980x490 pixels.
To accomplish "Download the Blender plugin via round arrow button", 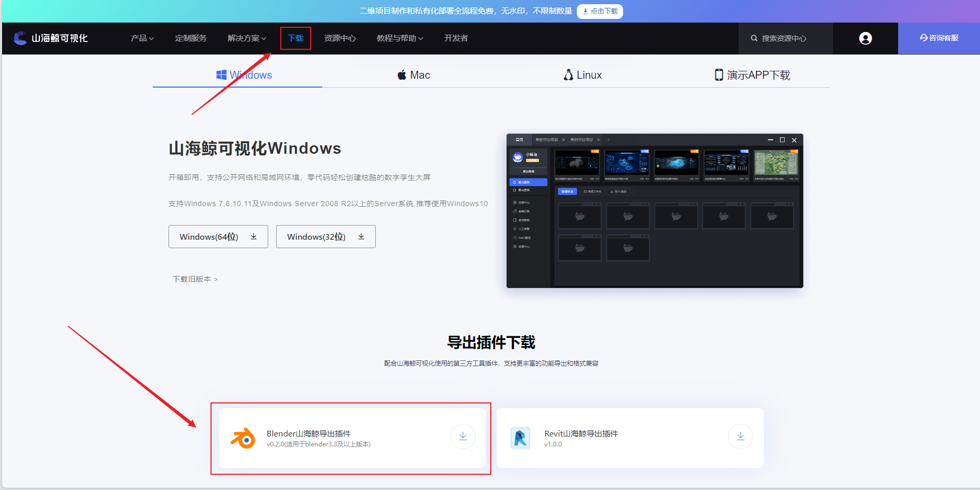I will 463,436.
